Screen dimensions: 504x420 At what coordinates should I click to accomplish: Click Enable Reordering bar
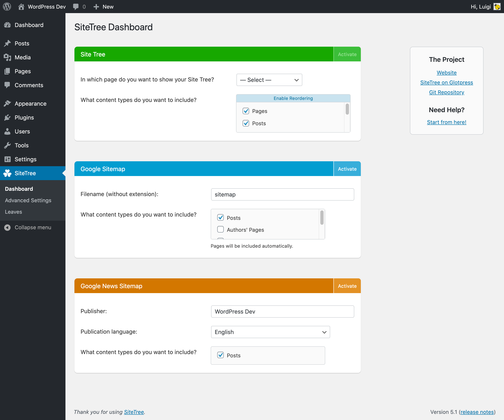(293, 98)
